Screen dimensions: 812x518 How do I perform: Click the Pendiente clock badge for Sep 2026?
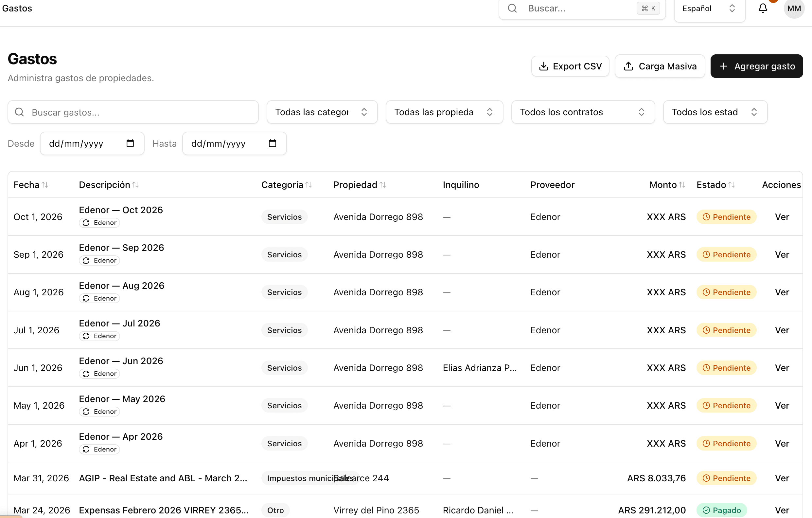tap(726, 255)
